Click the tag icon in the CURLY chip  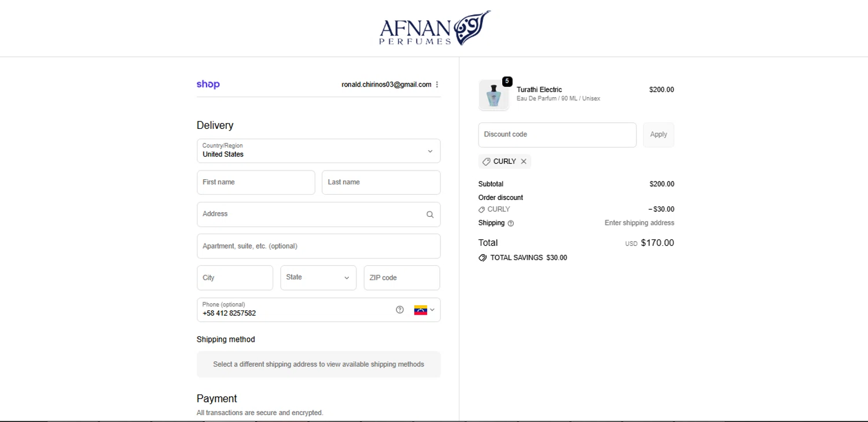pos(486,161)
